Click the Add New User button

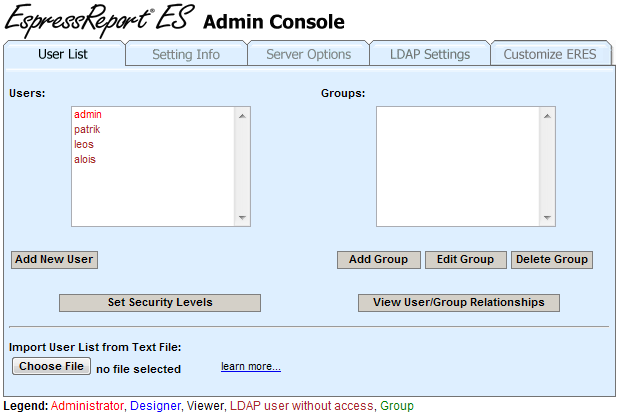click(x=54, y=259)
